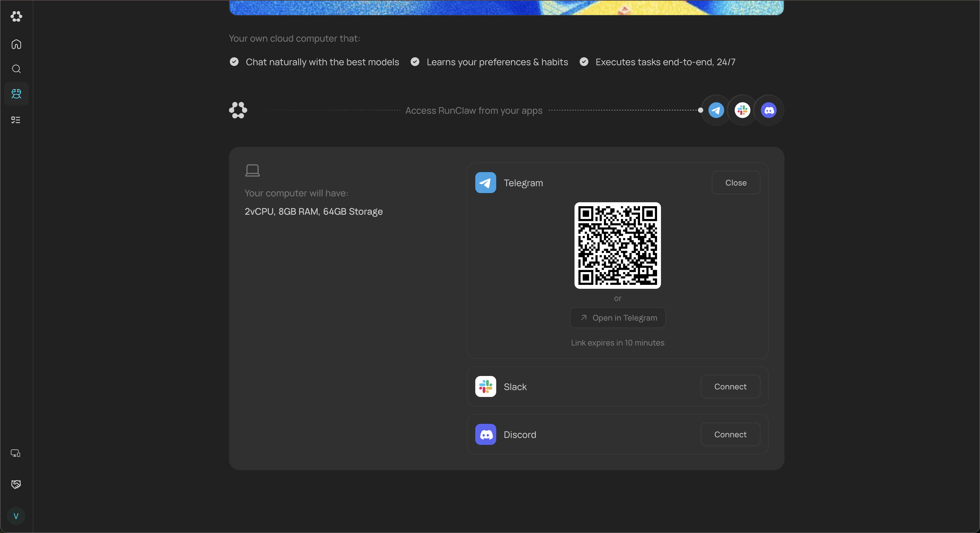The image size is (980, 533).
Task: Connect the Slack integration
Action: [730, 386]
